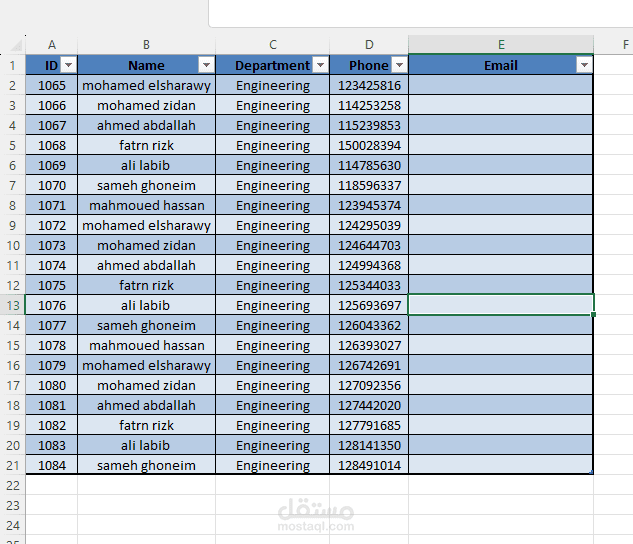The height and width of the screenshot is (544, 633).
Task: Select Engineering cell in row 10
Action: point(273,245)
